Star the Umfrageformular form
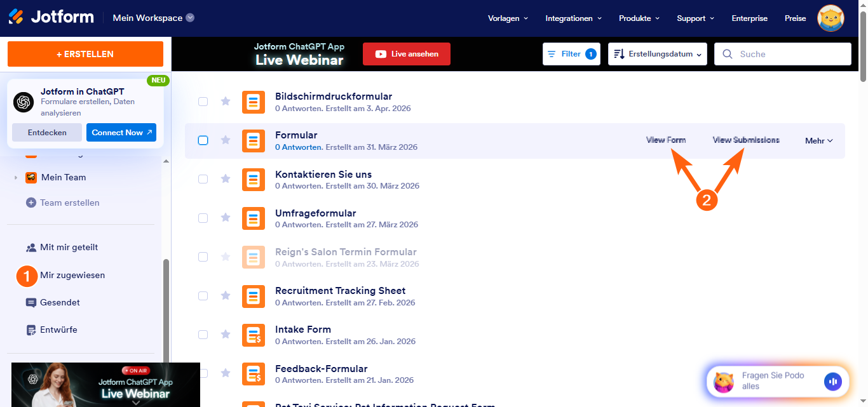Screen dimensions: 868x407 click(x=225, y=218)
